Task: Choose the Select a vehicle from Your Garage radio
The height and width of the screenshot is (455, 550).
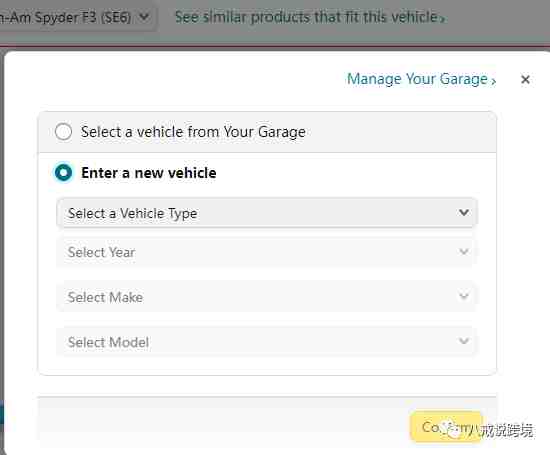Action: tap(63, 132)
